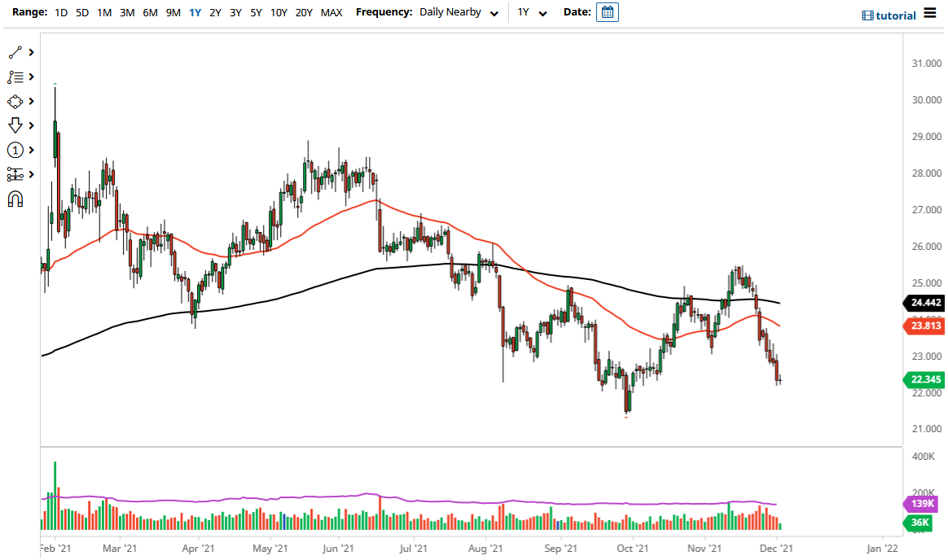Expand arrow marker tool options chevron
This screenshot has width=948, height=560.
pyautogui.click(x=32, y=125)
